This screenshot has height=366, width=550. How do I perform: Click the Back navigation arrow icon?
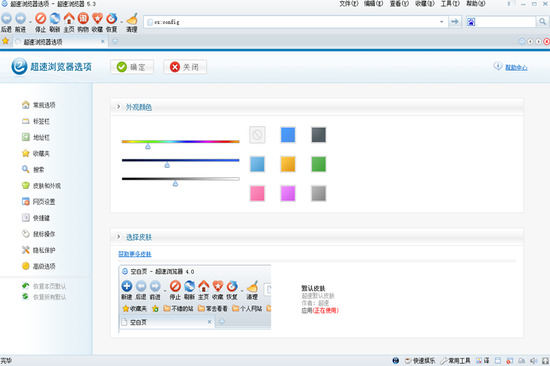7,18
